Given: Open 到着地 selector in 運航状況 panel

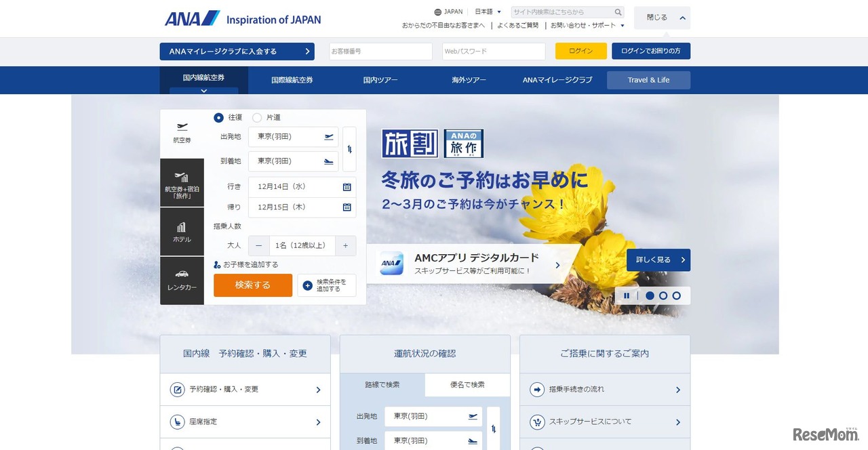Looking at the screenshot, I should (433, 441).
